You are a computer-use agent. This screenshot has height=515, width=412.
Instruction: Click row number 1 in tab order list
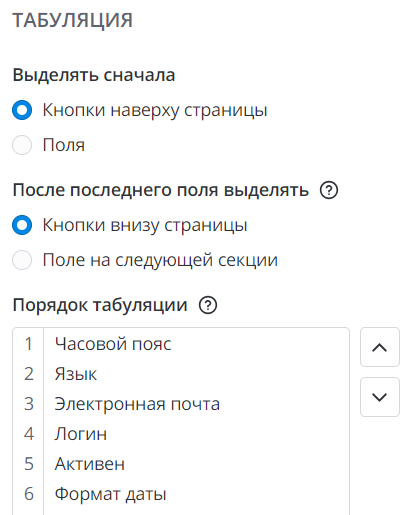[x=29, y=344]
